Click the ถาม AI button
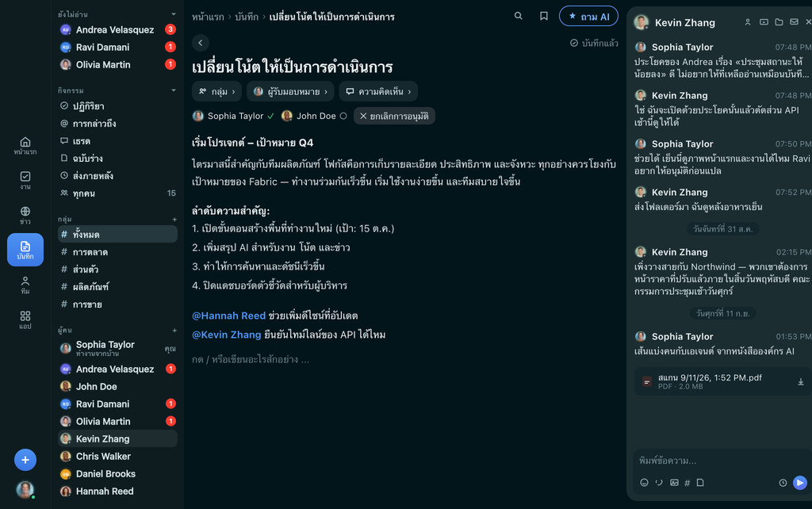 click(589, 16)
